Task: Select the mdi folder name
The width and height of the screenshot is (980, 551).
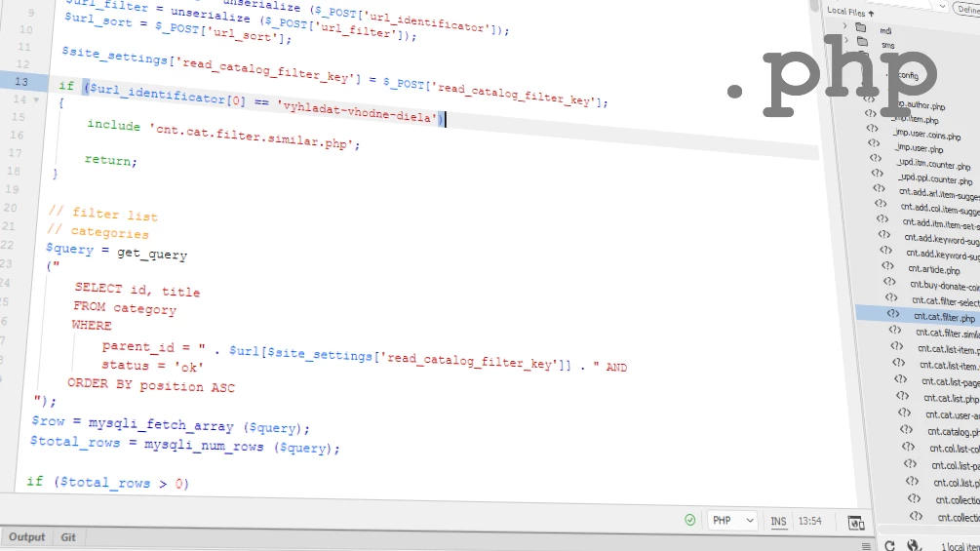Action: 885,30
